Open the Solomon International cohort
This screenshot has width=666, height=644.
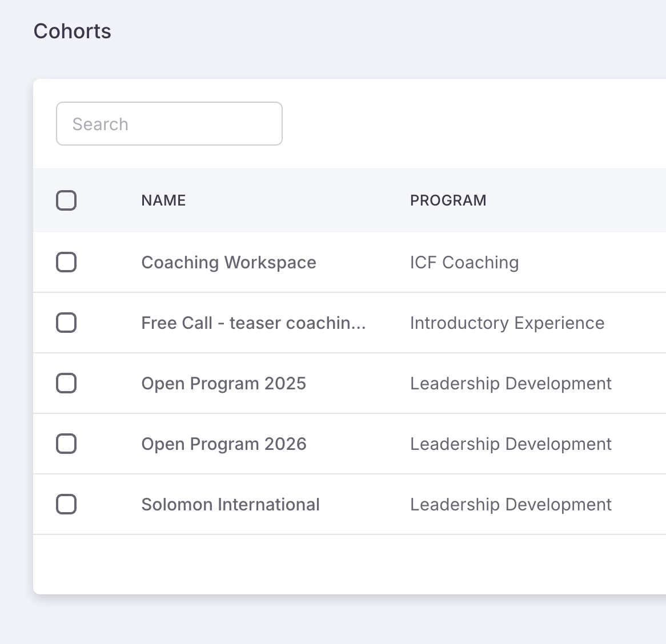click(230, 505)
